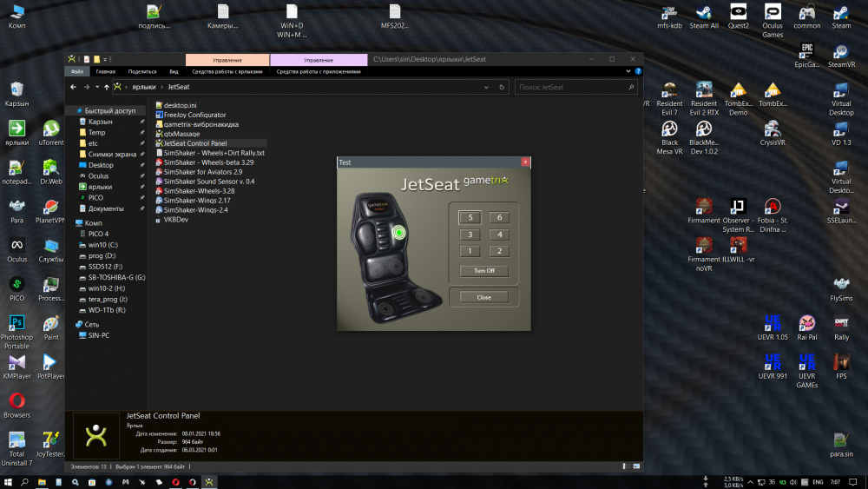868x489 pixels.
Task: Click the green vibration indicator on seat
Action: (399, 232)
